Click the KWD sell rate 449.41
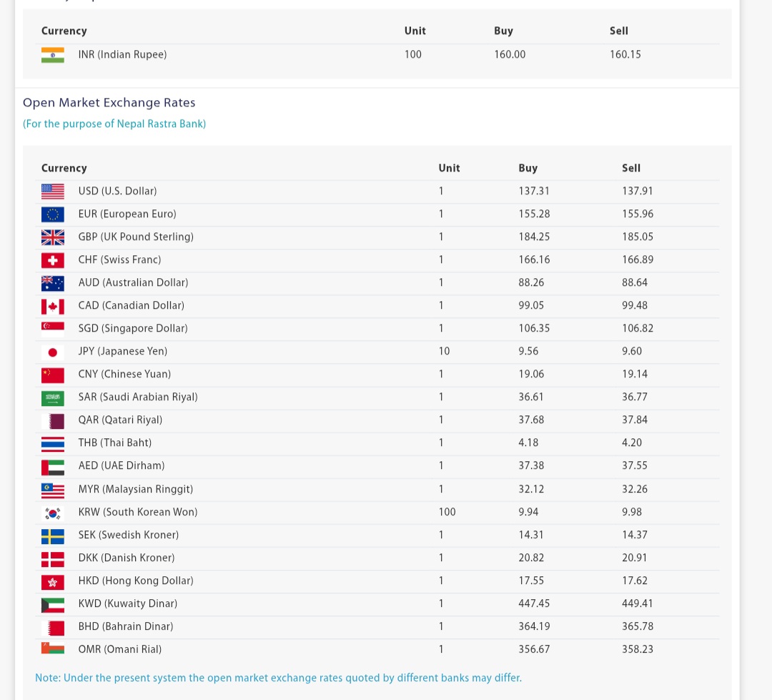The width and height of the screenshot is (772, 700). click(x=638, y=603)
